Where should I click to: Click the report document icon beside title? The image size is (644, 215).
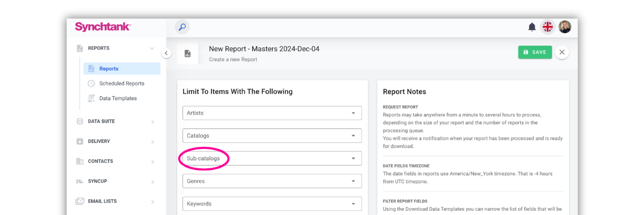187,53
